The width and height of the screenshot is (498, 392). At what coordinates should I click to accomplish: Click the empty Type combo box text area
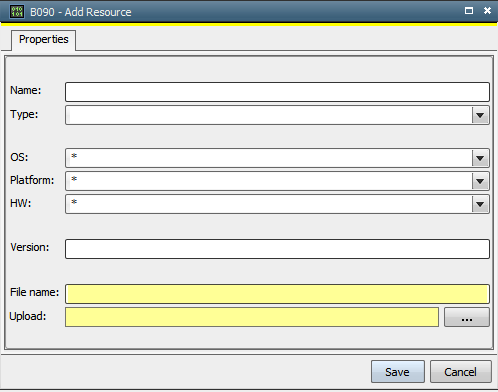pos(269,115)
